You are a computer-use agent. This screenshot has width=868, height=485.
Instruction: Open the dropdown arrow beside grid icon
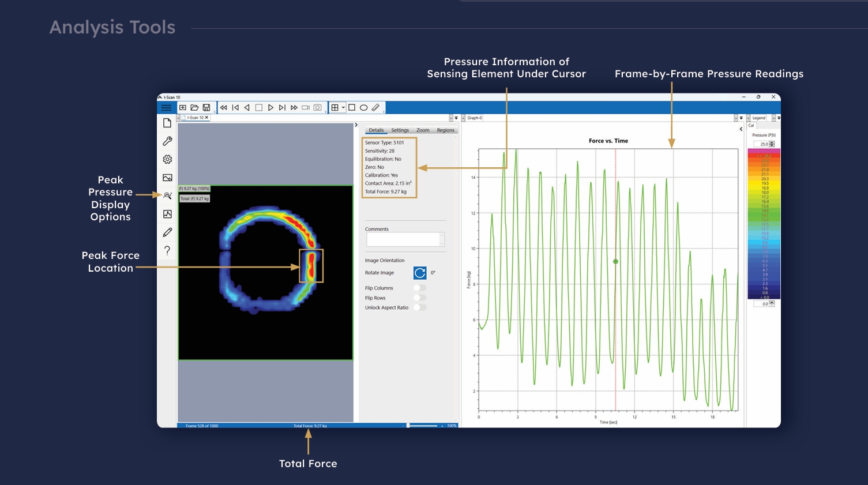pos(343,108)
